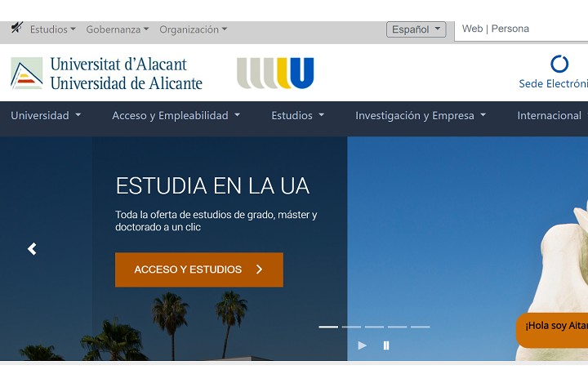Viewport: 588px width, 392px height.
Task: Expand the Organización menu
Action: pyautogui.click(x=193, y=29)
